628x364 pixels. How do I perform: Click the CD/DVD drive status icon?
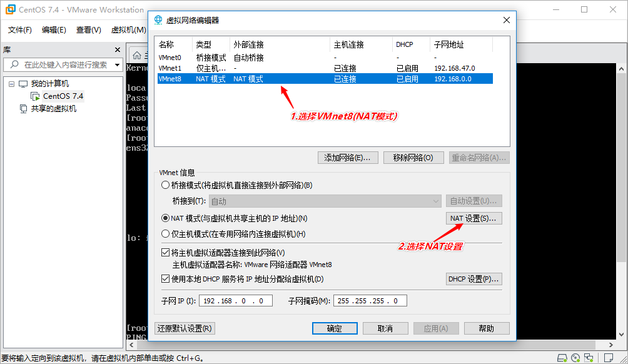click(575, 358)
